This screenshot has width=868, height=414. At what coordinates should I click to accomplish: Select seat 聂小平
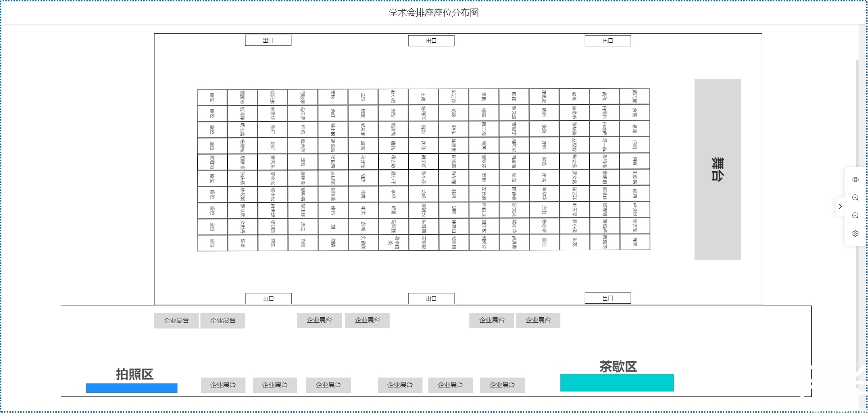pos(393,178)
